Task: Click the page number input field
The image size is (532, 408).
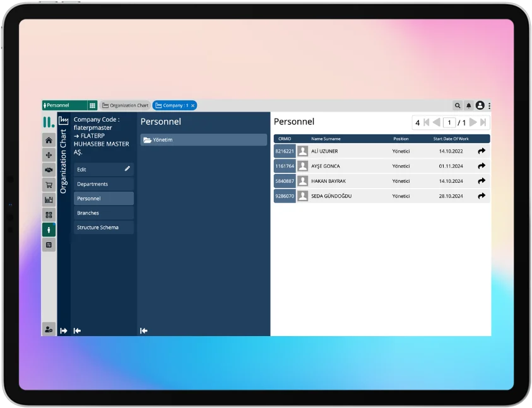Action: [x=449, y=122]
